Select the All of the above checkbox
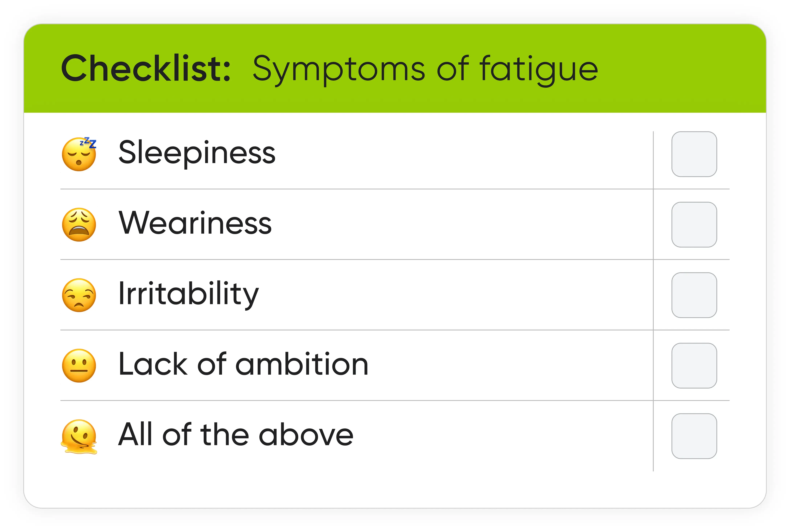The image size is (790, 532). pos(694,436)
